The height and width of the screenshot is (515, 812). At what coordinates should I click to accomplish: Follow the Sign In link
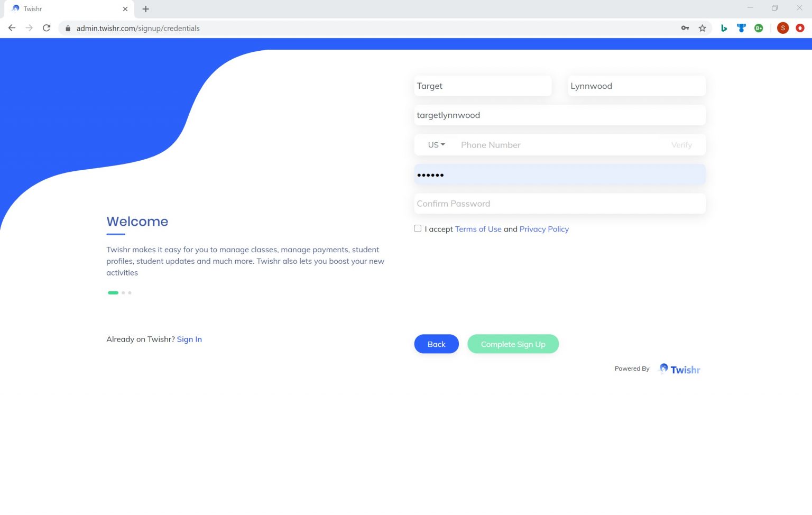pos(189,339)
